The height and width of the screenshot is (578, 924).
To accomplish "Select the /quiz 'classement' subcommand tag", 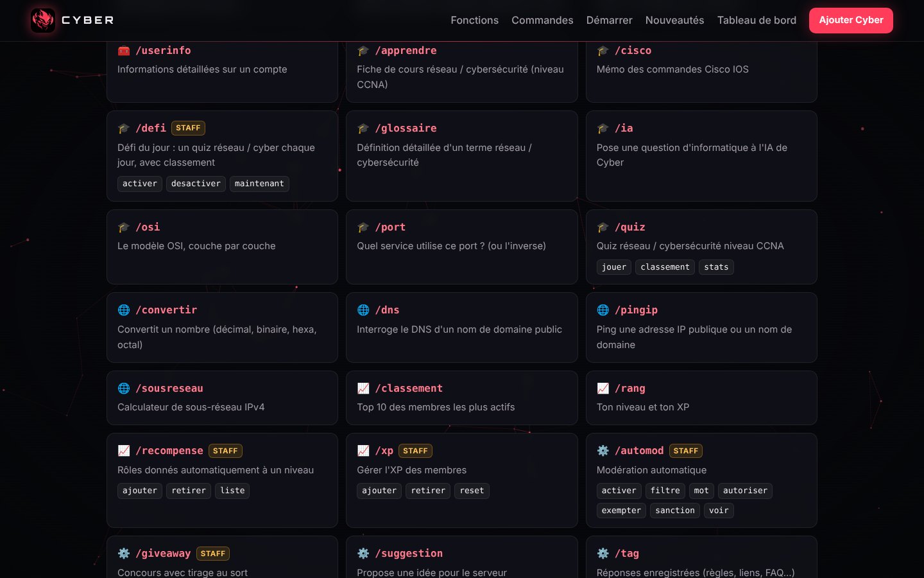I will pyautogui.click(x=665, y=267).
